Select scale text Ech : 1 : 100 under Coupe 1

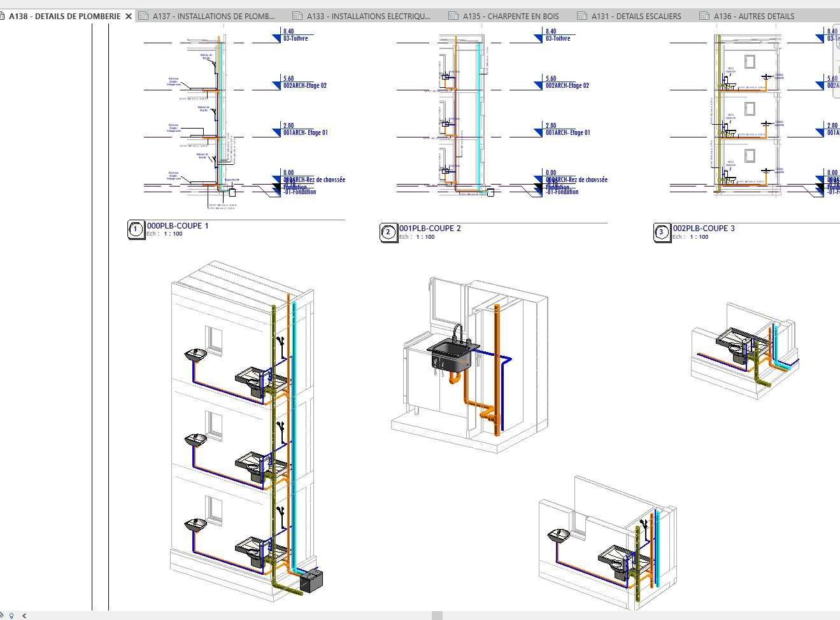[164, 234]
